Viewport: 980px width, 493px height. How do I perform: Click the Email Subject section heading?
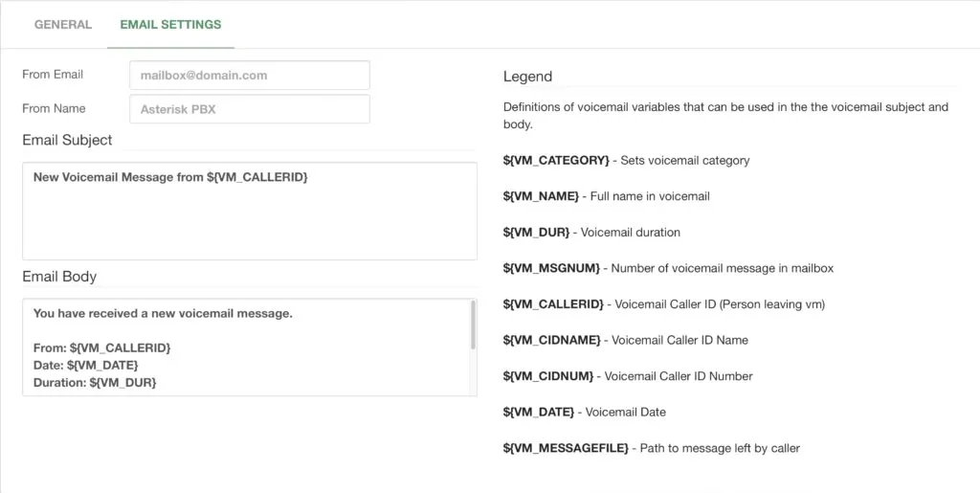click(68, 140)
